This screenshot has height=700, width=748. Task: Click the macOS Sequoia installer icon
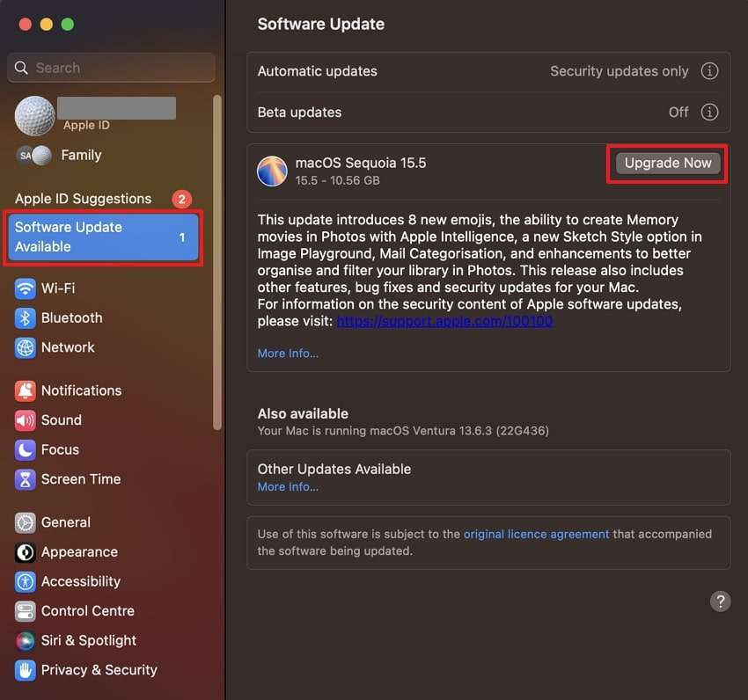(x=272, y=171)
